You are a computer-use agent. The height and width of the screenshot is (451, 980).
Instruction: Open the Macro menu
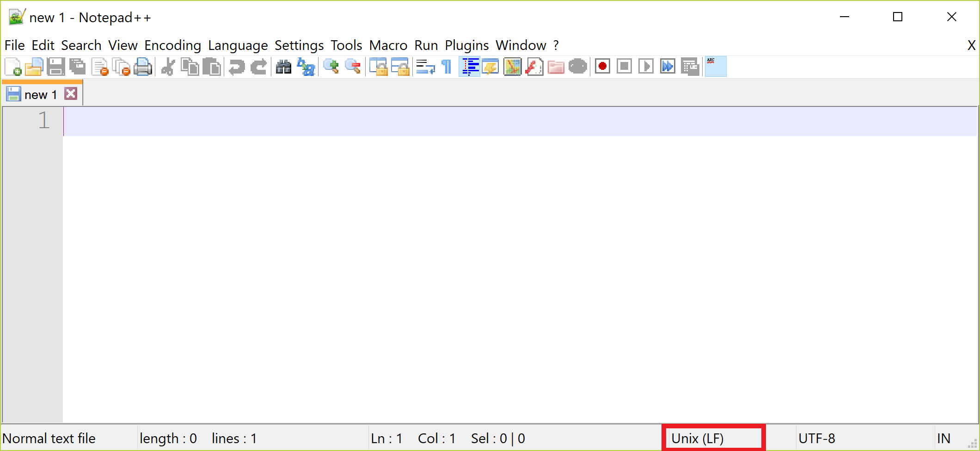(x=388, y=45)
